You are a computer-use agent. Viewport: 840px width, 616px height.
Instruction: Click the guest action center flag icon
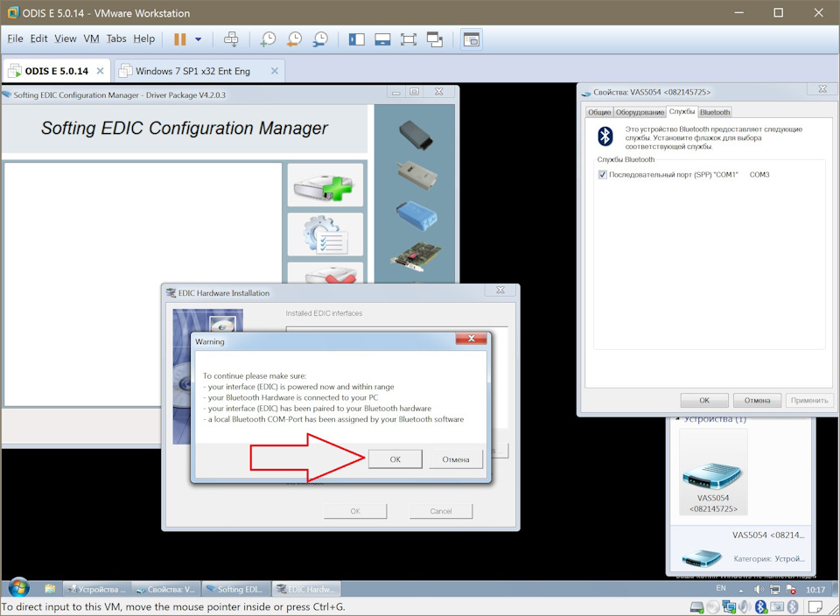point(791,589)
